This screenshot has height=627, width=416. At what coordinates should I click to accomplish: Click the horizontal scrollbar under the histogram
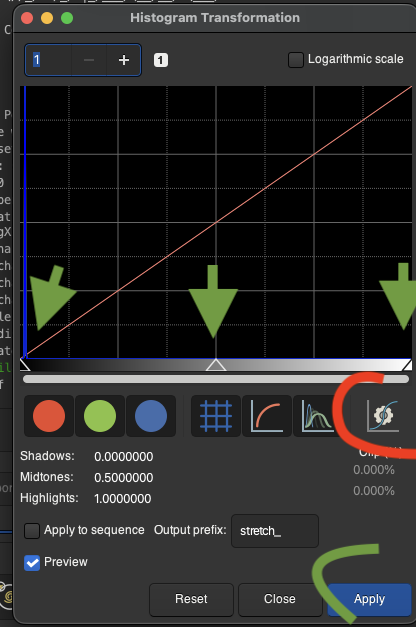coord(216,379)
